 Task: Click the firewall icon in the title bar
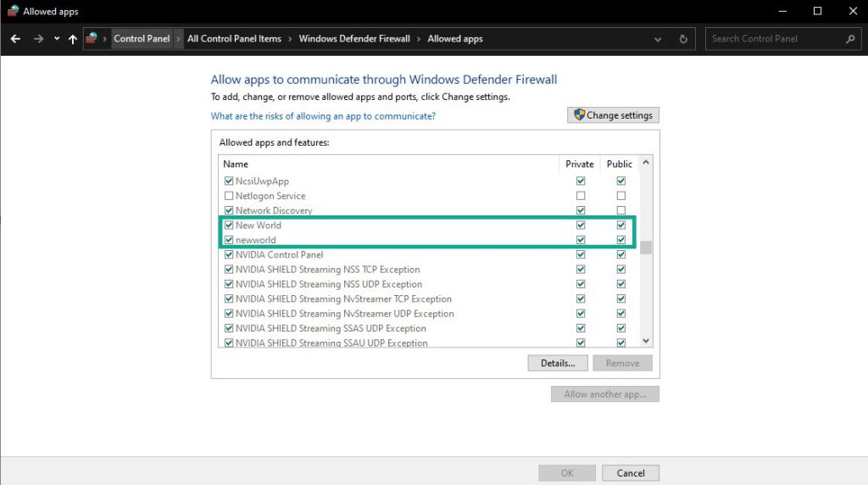click(13, 11)
